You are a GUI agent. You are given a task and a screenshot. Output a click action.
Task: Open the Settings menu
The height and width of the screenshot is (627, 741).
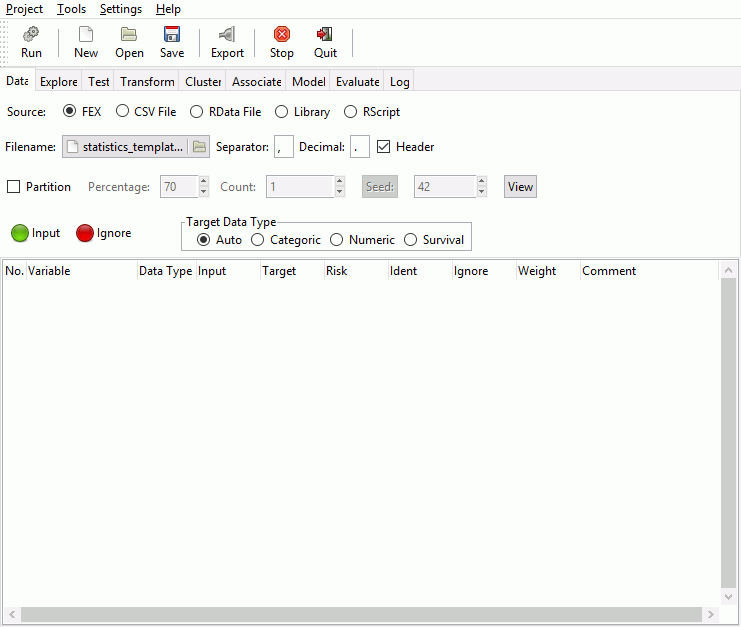click(x=121, y=9)
